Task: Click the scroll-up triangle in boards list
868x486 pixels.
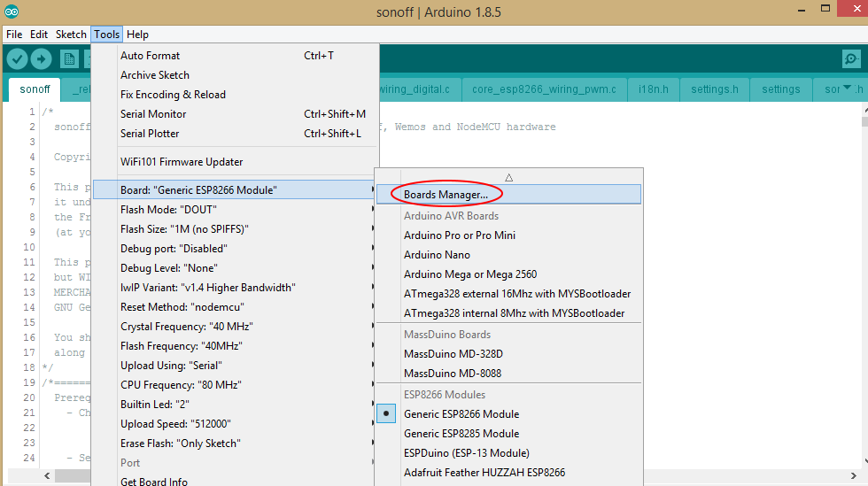Action: coord(508,178)
